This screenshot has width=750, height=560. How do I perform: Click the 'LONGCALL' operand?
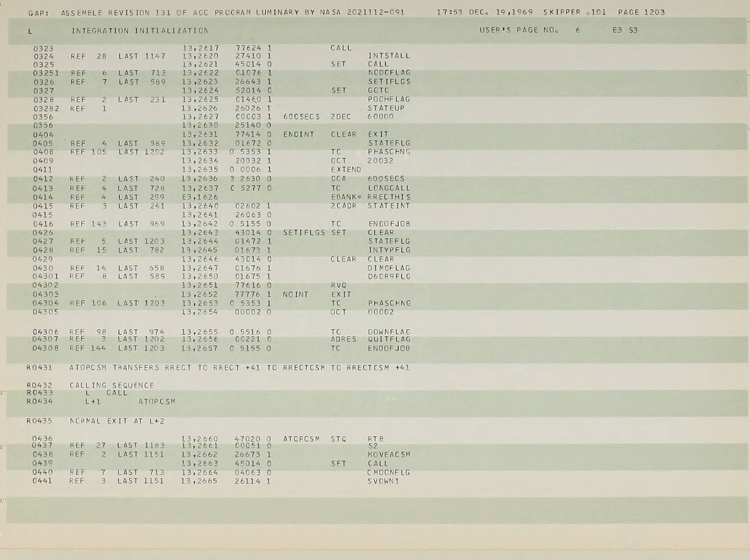click(x=389, y=188)
